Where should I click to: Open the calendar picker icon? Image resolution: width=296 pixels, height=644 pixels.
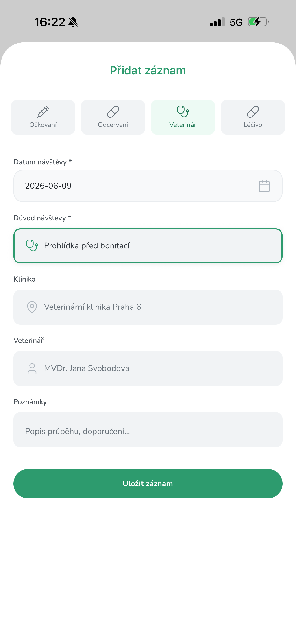click(264, 186)
